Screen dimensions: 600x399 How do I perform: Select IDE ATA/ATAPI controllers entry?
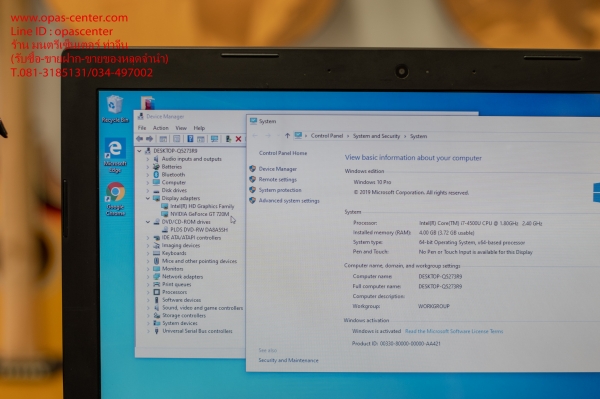(191, 238)
